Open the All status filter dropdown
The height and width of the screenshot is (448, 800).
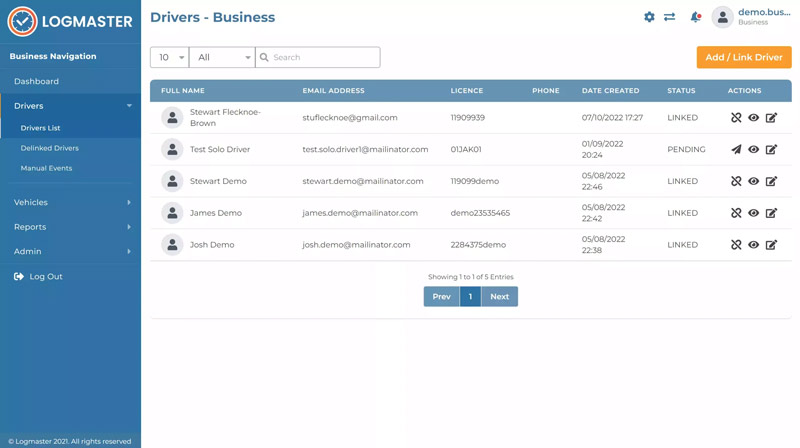point(221,58)
